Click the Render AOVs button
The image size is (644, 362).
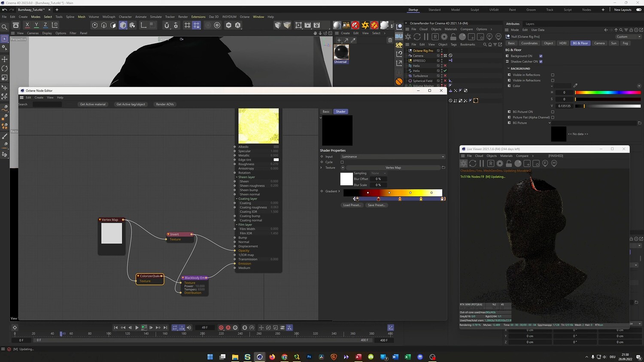[x=165, y=104]
